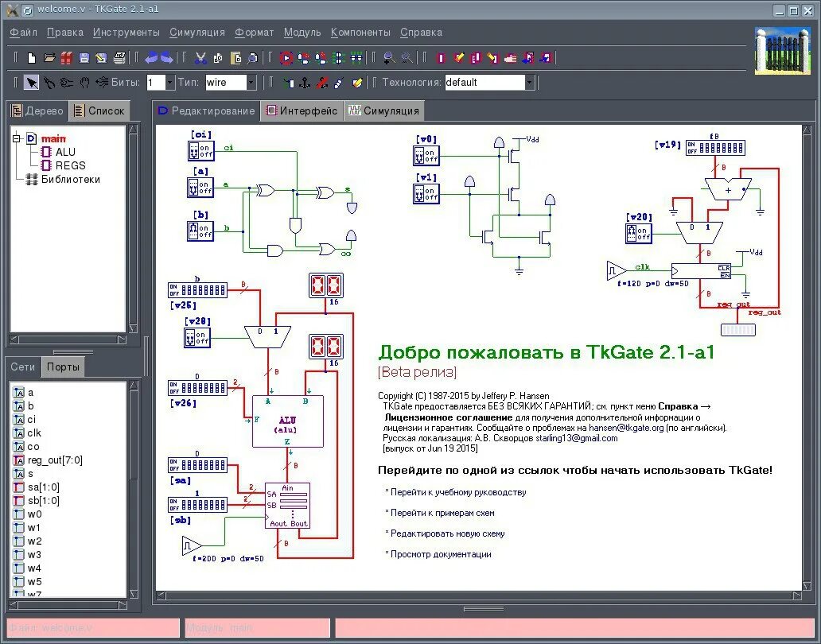
Task: Open the Биты bit-width dropdown arrow
Action: coord(169,82)
